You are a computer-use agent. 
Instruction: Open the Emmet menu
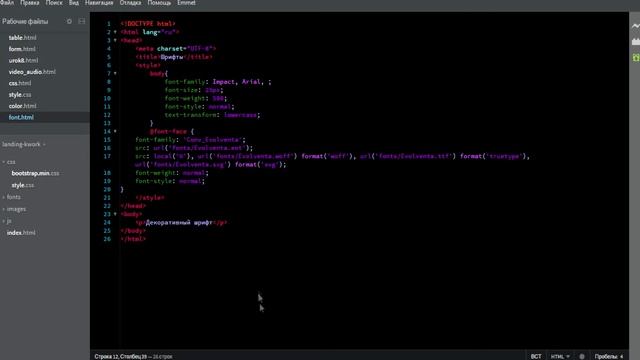(x=186, y=3)
